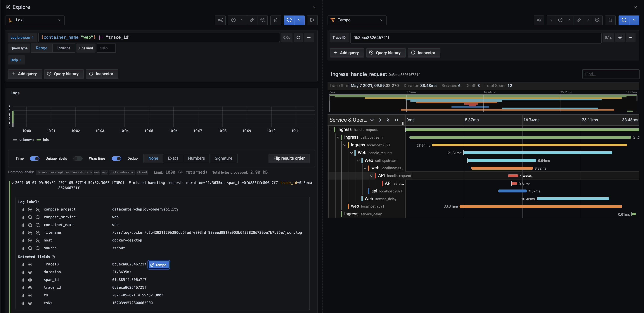Image resolution: width=644 pixels, height=313 pixels.
Task: Open trace via Tempo link button
Action: click(159, 265)
